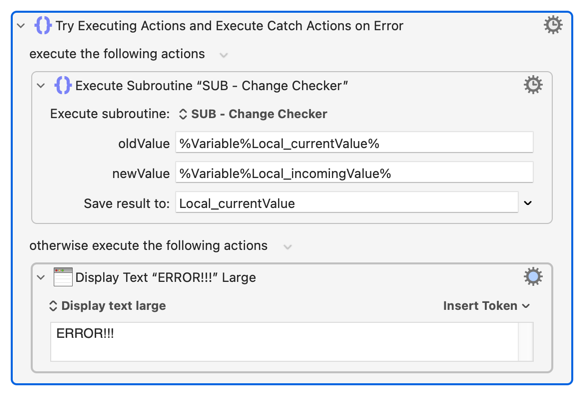Open gear menu of Execute Subroutine action
The height and width of the screenshot is (399, 584).
(x=533, y=85)
